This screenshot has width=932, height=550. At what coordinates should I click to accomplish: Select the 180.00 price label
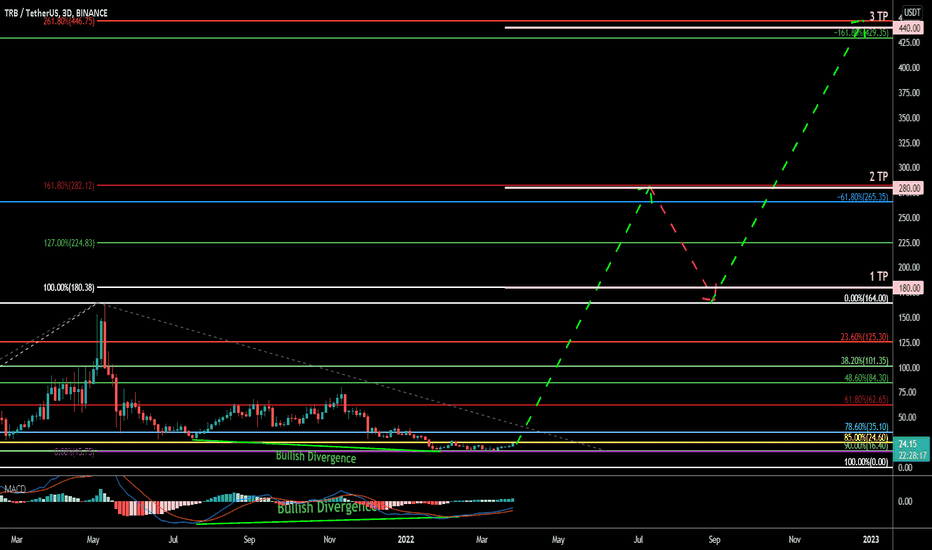(909, 288)
